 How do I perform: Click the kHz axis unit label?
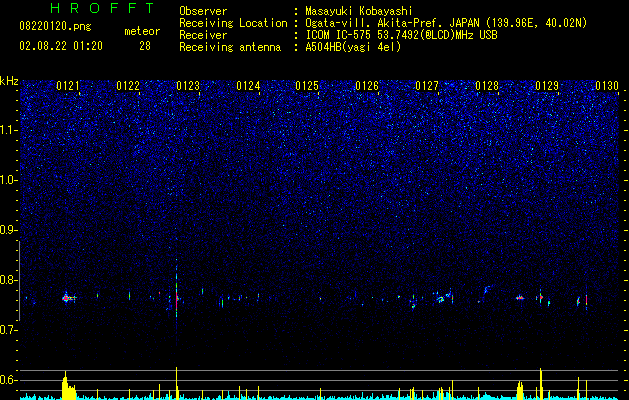tap(9, 81)
